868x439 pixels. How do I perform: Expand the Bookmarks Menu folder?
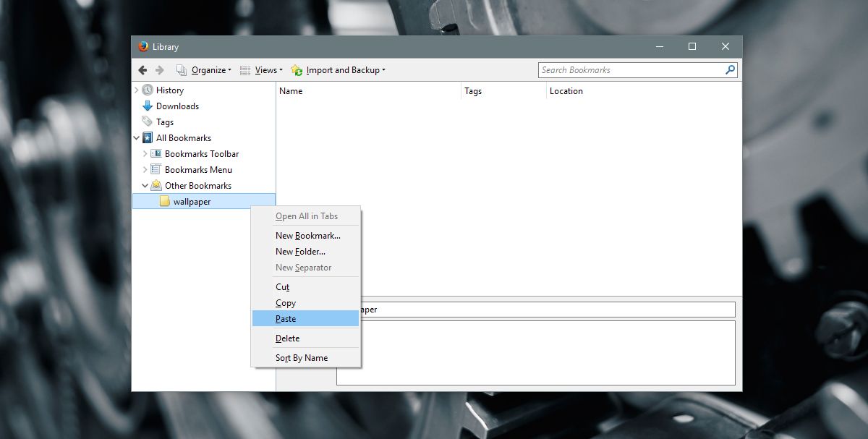coord(145,170)
